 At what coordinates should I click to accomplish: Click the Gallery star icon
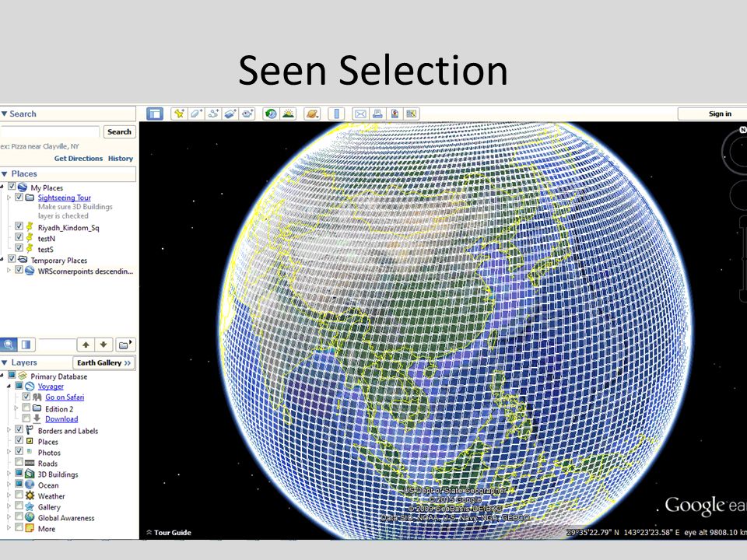click(30, 506)
